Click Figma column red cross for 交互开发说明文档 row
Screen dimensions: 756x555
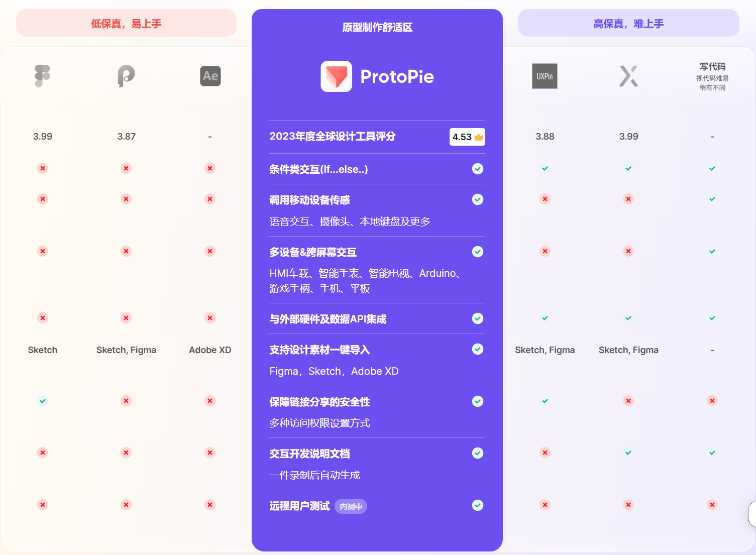coord(43,453)
